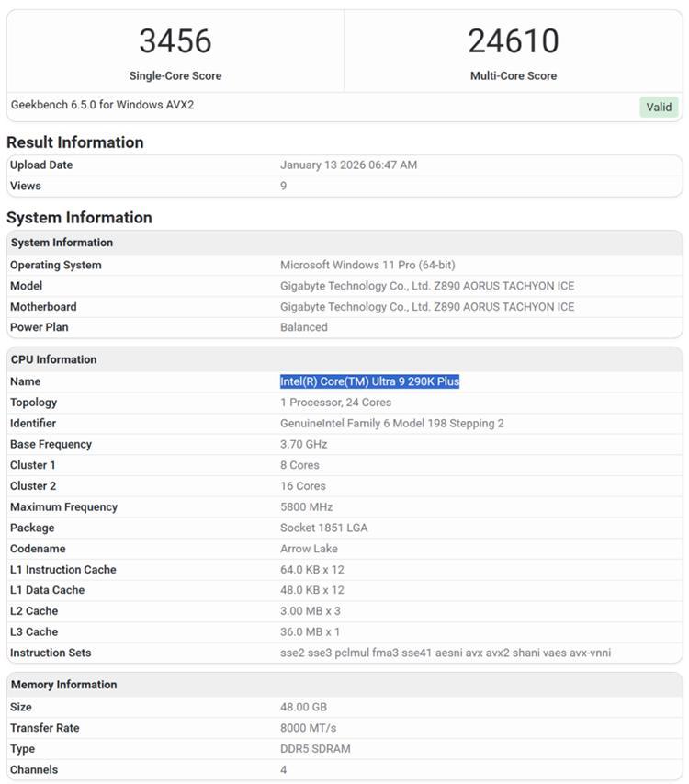Screen dimensions: 689x784
Task: Click the green Valid badge
Action: 659,107
